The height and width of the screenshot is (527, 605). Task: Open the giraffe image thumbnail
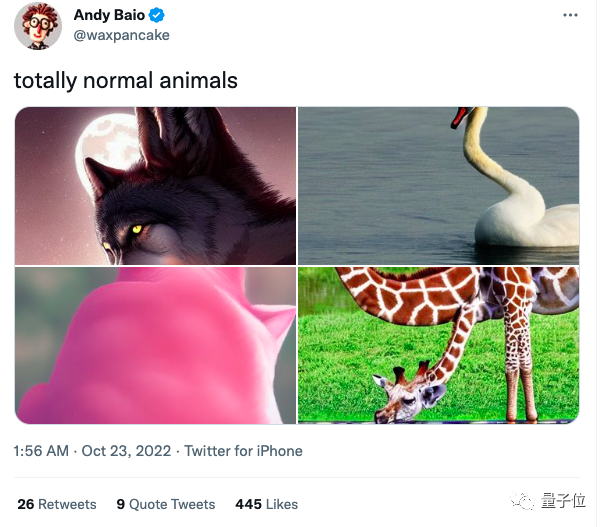[x=438, y=345]
